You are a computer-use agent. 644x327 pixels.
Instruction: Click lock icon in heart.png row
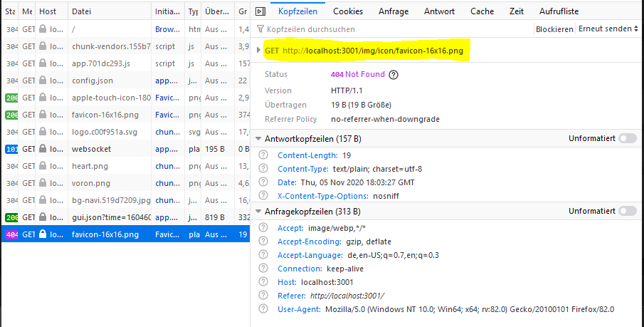pos(43,166)
